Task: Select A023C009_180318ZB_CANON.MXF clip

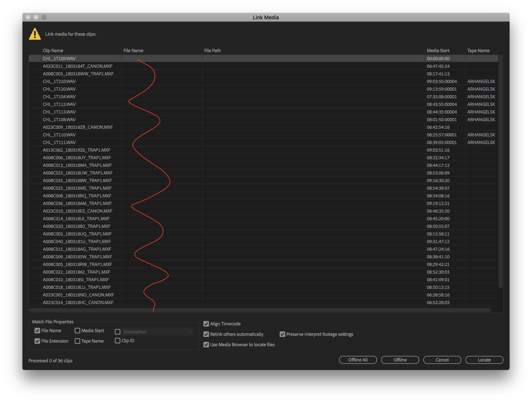Action: 78,127
